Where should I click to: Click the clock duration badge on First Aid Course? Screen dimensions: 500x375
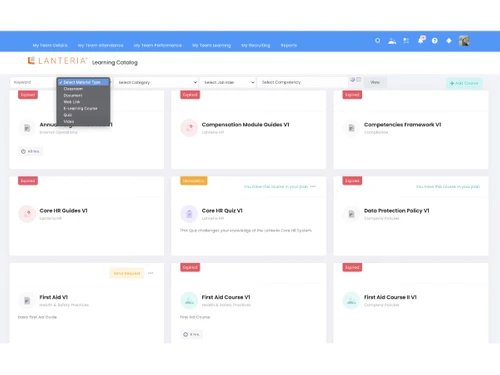pos(191,334)
